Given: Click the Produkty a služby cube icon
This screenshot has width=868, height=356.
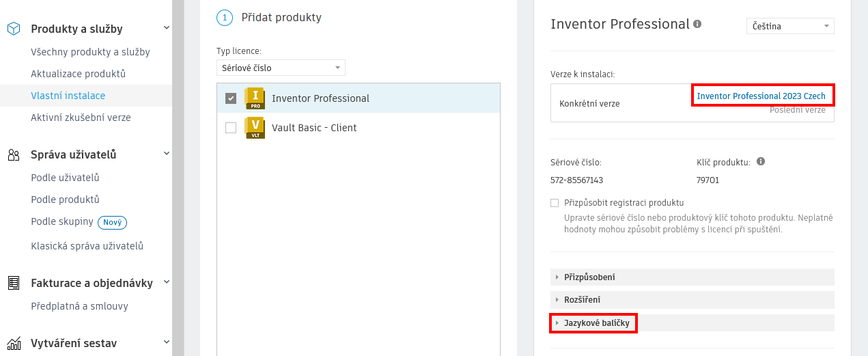Looking at the screenshot, I should [14, 29].
